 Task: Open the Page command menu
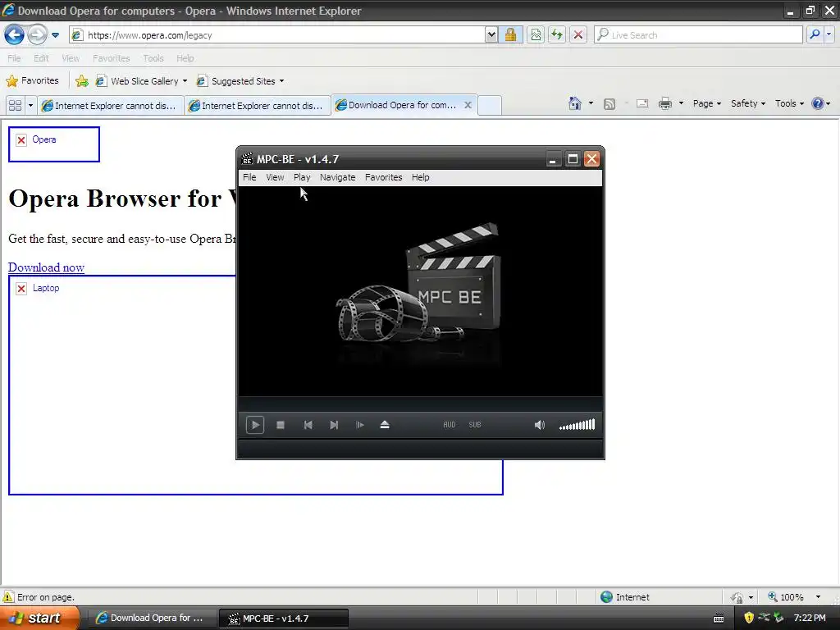pos(706,103)
